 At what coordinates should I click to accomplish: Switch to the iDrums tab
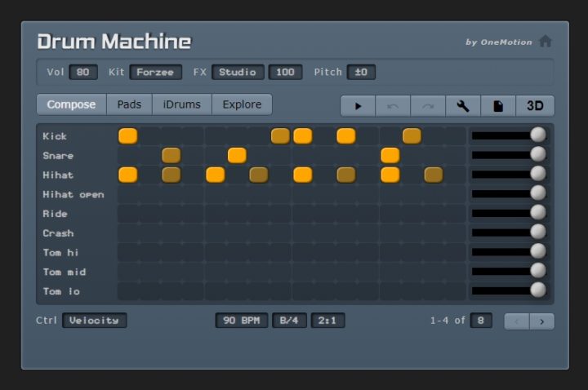pyautogui.click(x=181, y=104)
